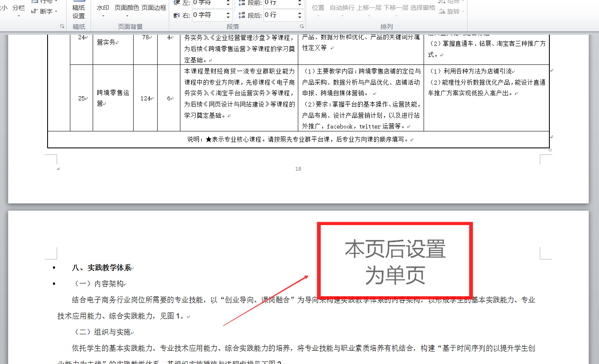599x364 pixels.
Task: Click the 段前 spacing before input field
Action: click(280, 3)
